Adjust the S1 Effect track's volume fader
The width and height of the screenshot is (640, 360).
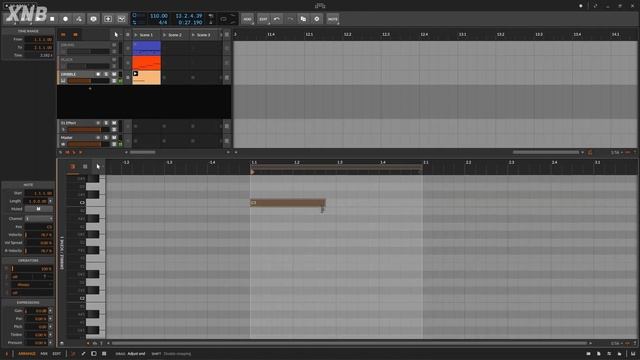pos(89,129)
